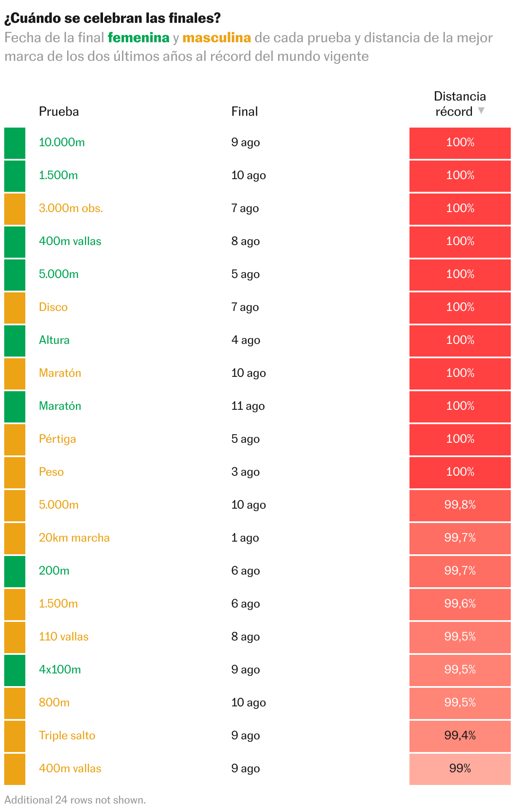Click the 1 ago final date
The height and width of the screenshot is (812, 515).
point(245,538)
